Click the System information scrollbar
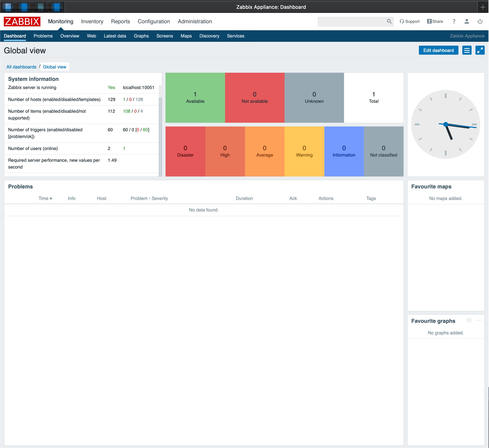 (160, 136)
